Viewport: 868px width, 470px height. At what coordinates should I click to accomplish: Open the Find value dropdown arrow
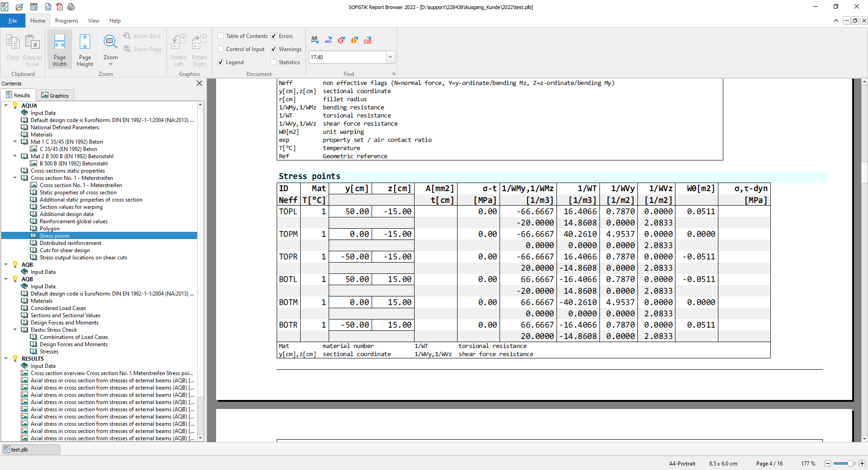pyautogui.click(x=390, y=57)
